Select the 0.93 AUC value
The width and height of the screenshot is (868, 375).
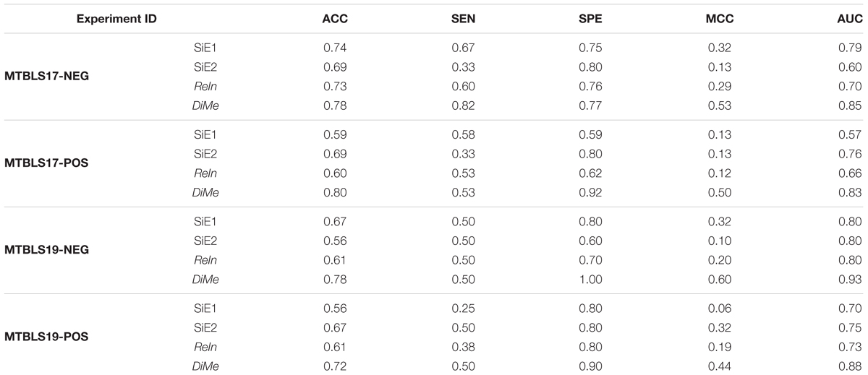pos(851,279)
